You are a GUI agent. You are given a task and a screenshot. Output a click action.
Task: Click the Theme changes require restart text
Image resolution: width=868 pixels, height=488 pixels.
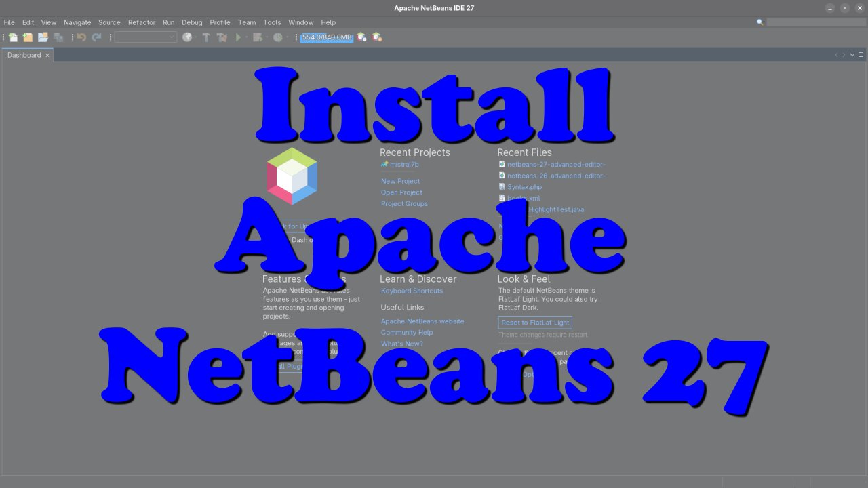[x=543, y=335]
